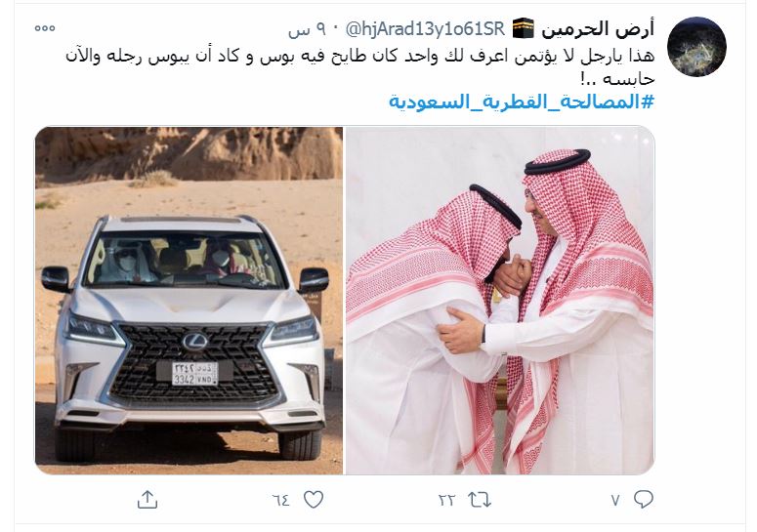Follow the #المصالحة_القطرية_السعودية hashtag
Screen dimensions: 757x532
click(x=522, y=102)
